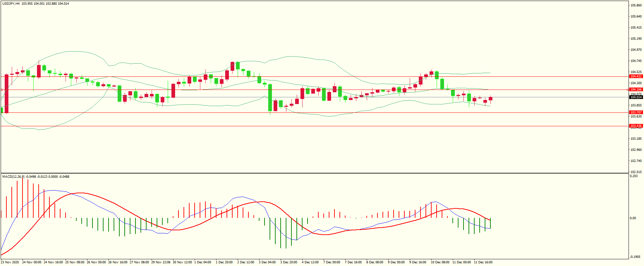Click the 0.00 level on the MACD scale

(x=633, y=218)
